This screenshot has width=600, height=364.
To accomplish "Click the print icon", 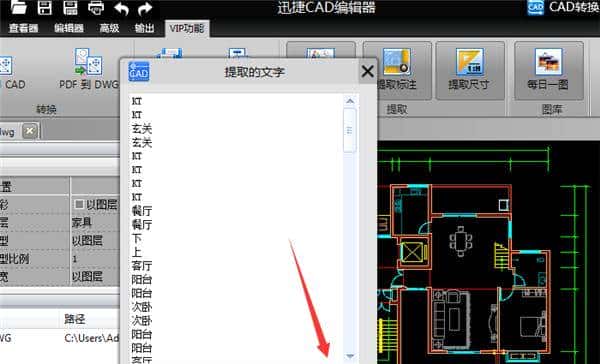I will 96,8.
